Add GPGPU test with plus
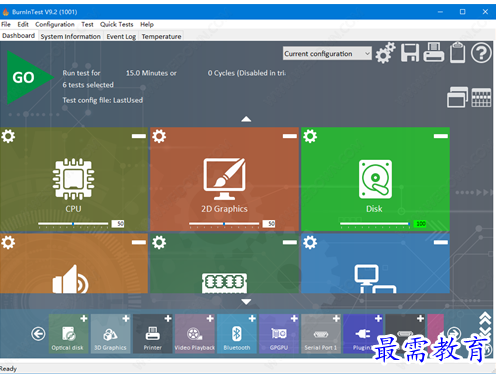The height and width of the screenshot is (381, 496). [294, 319]
